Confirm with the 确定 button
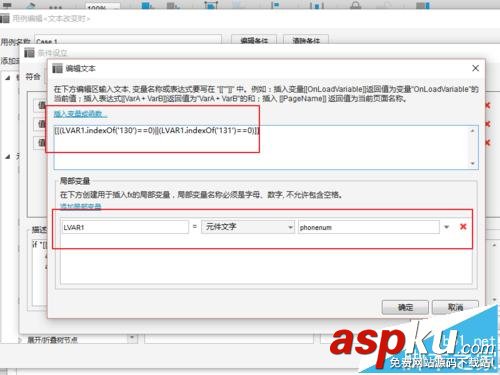500x375 pixels. (x=405, y=307)
